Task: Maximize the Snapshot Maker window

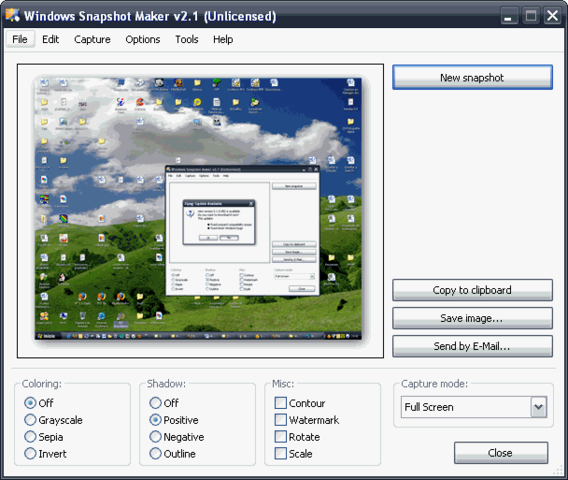Action: click(531, 16)
